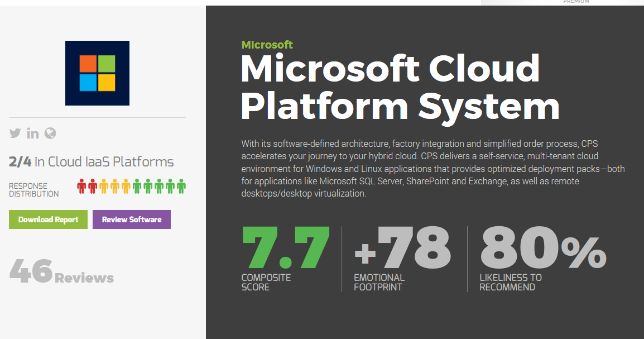Viewport: 644px width, 339px height.
Task: Visit the website via globe icon
Action: pos(50,133)
